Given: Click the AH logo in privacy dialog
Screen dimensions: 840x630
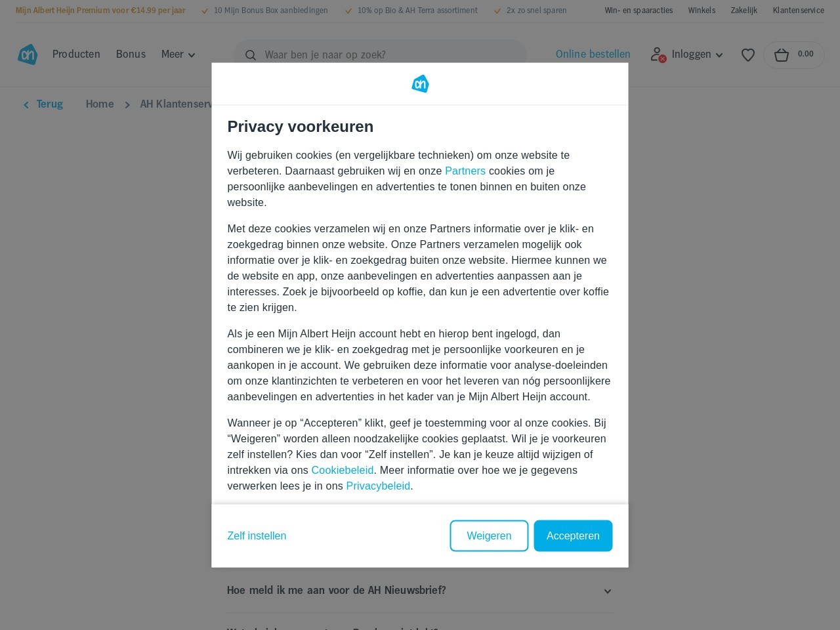Looking at the screenshot, I should [x=420, y=84].
